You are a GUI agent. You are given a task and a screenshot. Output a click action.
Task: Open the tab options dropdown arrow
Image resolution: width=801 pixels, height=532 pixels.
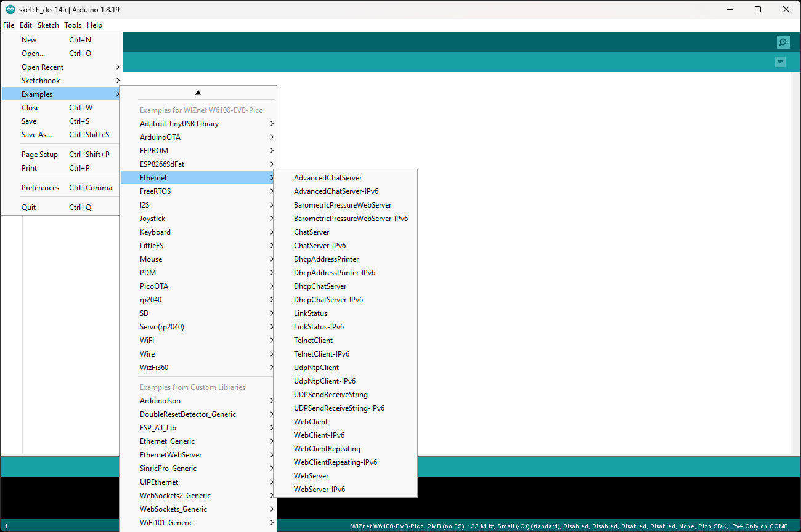[x=781, y=62]
